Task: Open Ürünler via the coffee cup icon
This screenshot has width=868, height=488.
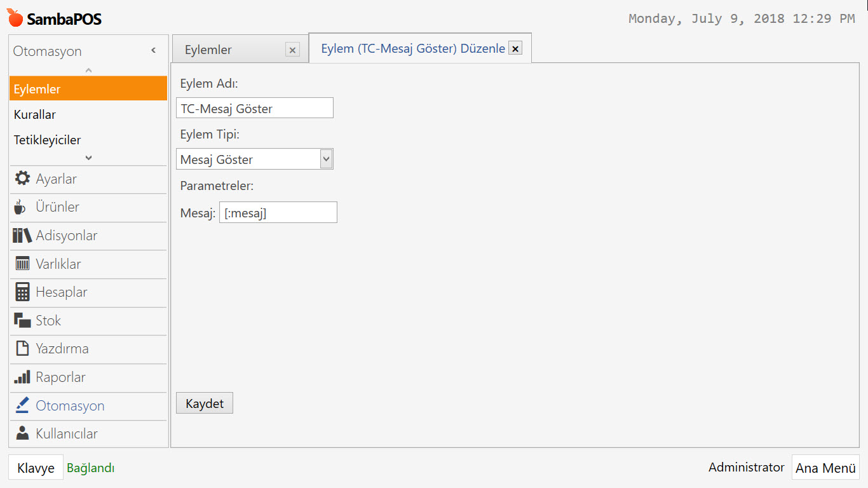Action: coord(20,207)
